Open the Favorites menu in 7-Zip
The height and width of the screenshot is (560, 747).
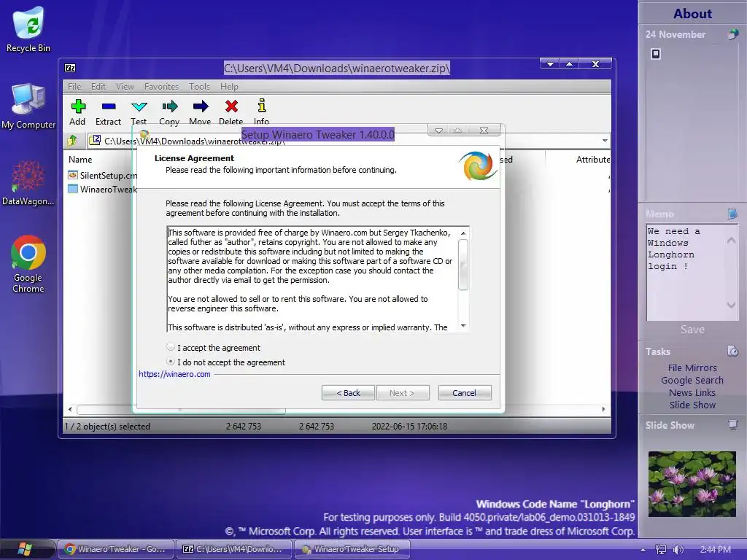(x=161, y=87)
